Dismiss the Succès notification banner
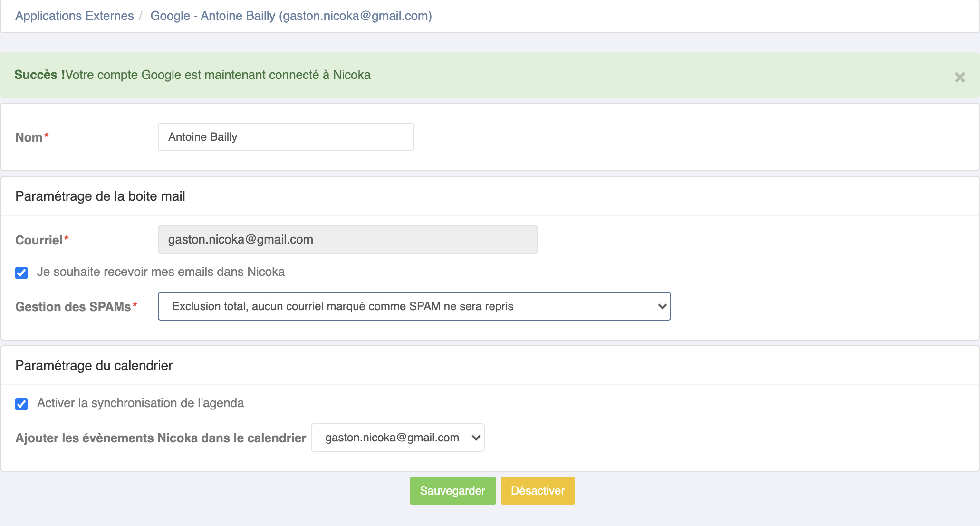The width and height of the screenshot is (980, 526). [960, 77]
